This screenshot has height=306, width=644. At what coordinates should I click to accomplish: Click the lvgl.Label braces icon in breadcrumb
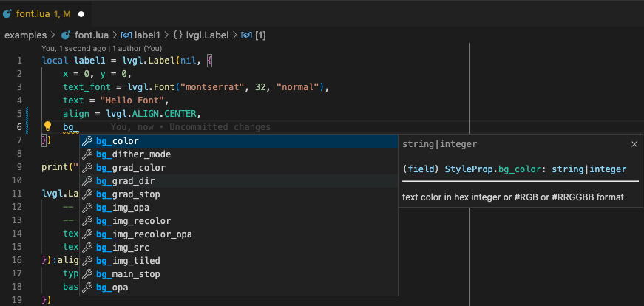179,35
